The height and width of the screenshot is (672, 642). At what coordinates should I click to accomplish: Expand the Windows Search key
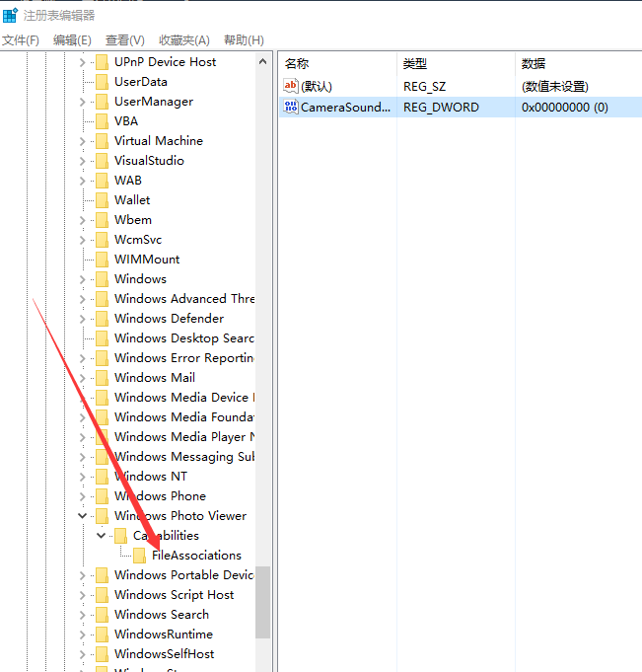(82, 615)
